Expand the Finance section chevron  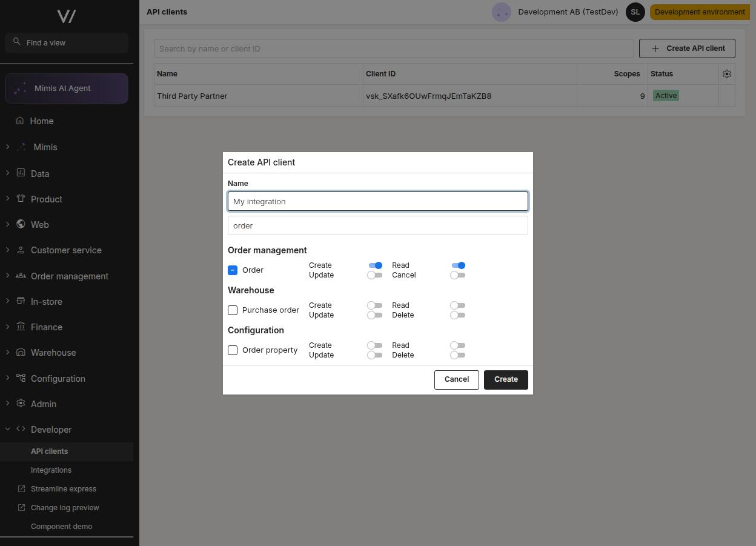[x=7, y=326]
